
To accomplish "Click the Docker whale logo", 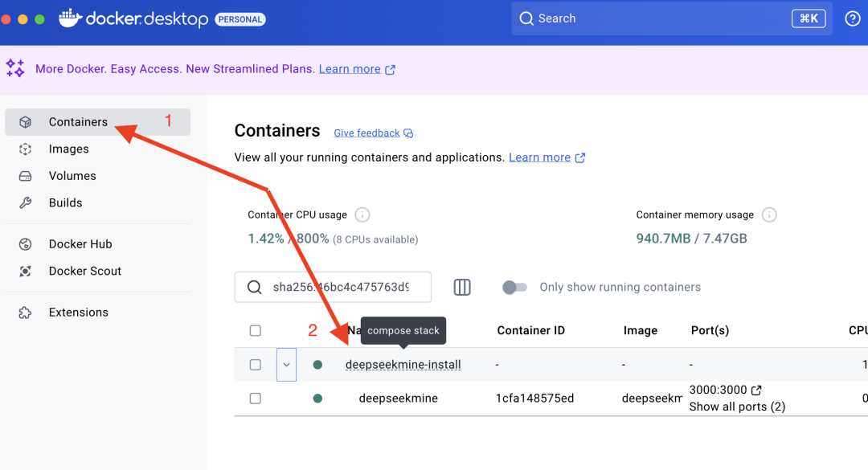I will (70, 18).
